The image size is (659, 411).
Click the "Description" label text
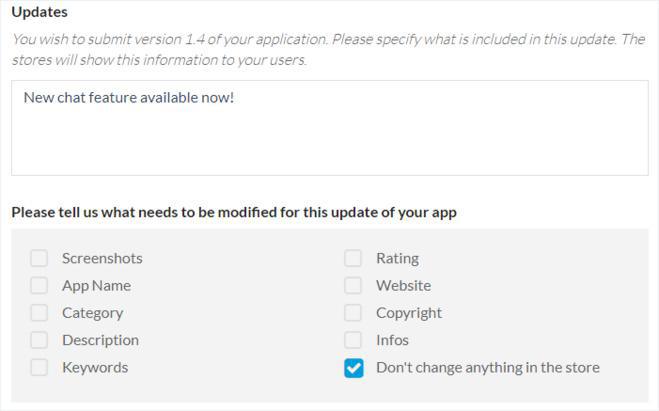[x=100, y=340]
